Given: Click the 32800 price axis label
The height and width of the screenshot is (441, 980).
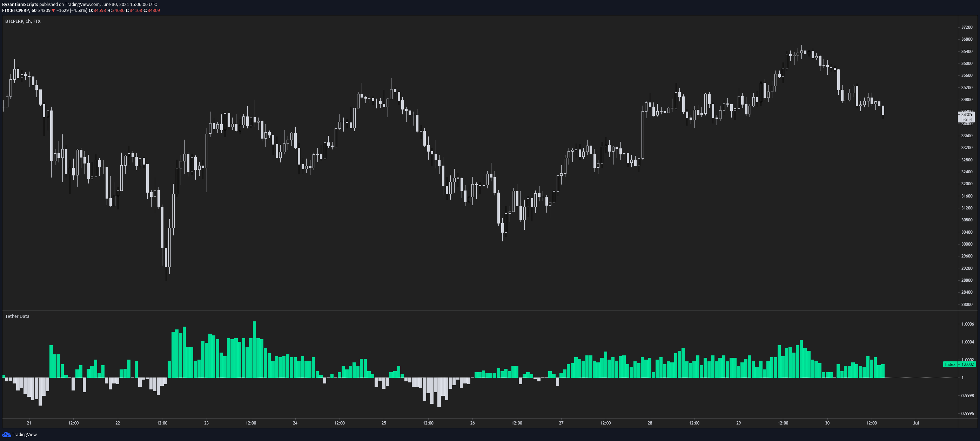Looking at the screenshot, I should click(x=967, y=160).
